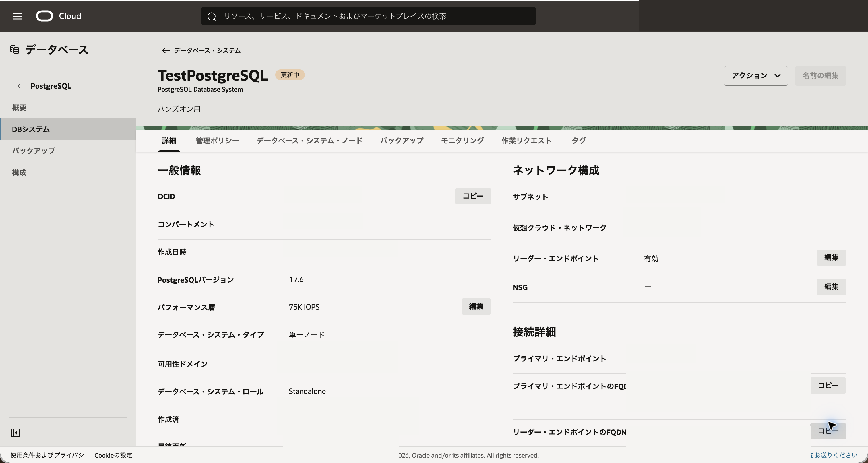Viewport: 868px width, 463px height.
Task: Click the 可用性ドメイン label
Action: pyautogui.click(x=183, y=364)
